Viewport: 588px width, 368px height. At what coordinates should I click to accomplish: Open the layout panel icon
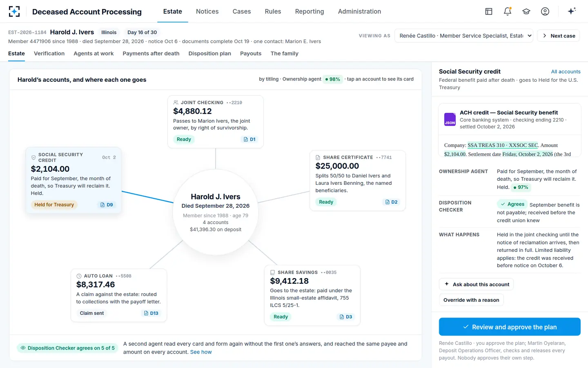(489, 11)
